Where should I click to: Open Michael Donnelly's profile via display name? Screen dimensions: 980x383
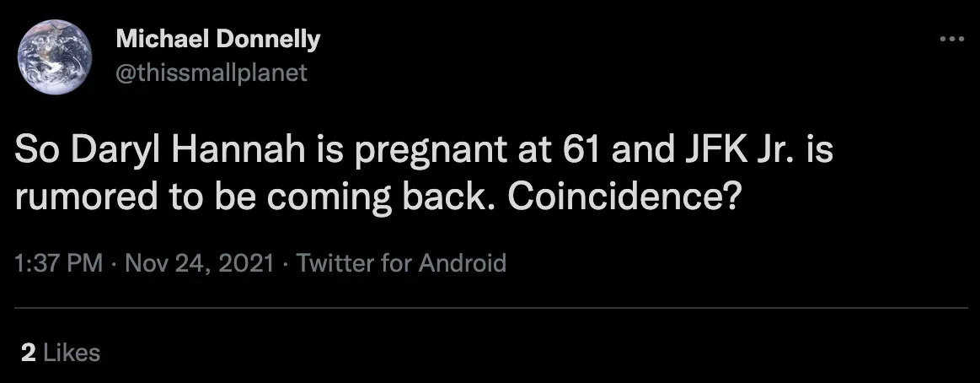[217, 39]
